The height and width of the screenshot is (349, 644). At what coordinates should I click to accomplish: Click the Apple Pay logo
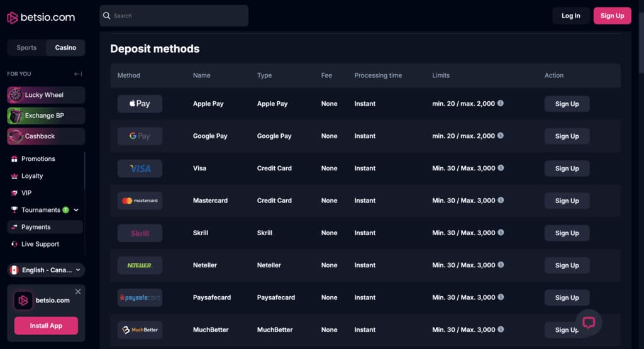140,104
